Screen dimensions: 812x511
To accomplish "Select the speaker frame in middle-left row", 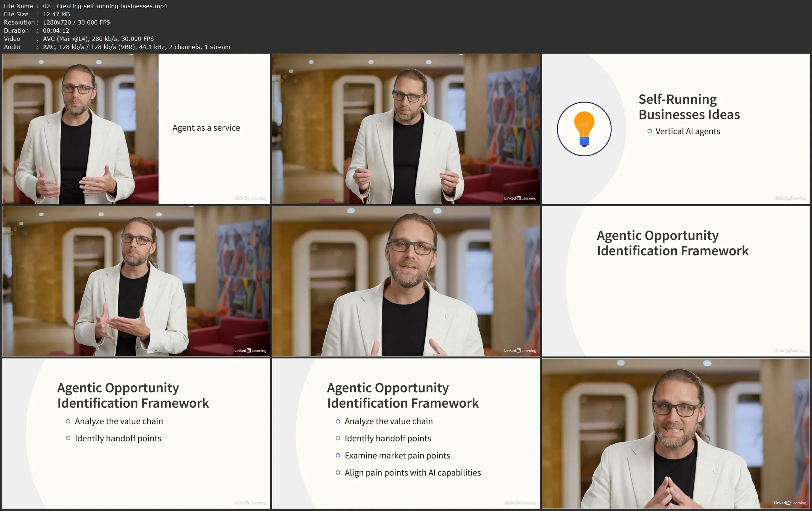I will [136, 281].
